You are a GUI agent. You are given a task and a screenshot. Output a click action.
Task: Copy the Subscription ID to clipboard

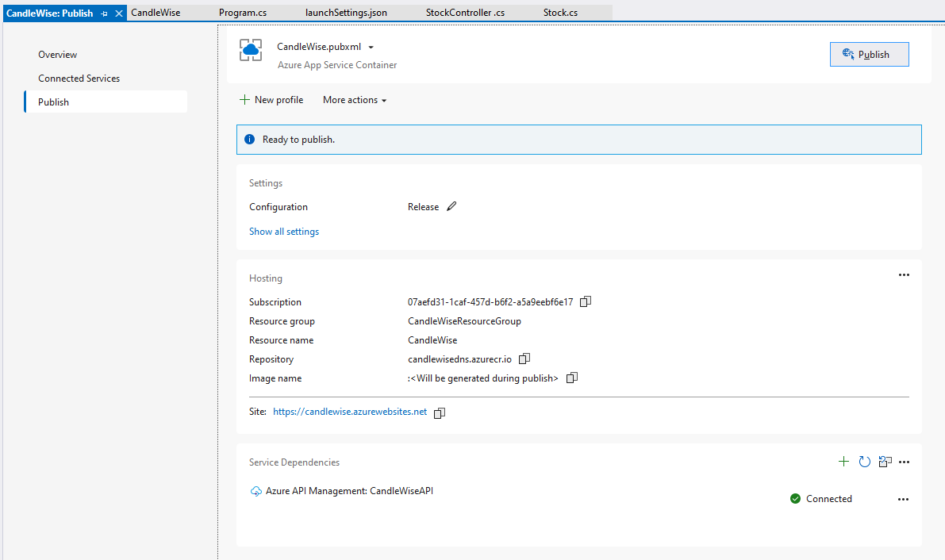[586, 301]
